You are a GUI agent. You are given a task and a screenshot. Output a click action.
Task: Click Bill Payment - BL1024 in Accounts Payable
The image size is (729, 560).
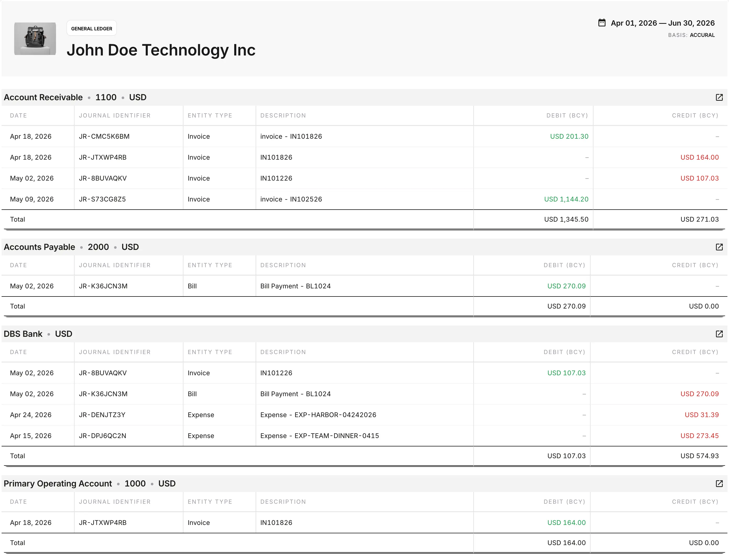(x=295, y=286)
